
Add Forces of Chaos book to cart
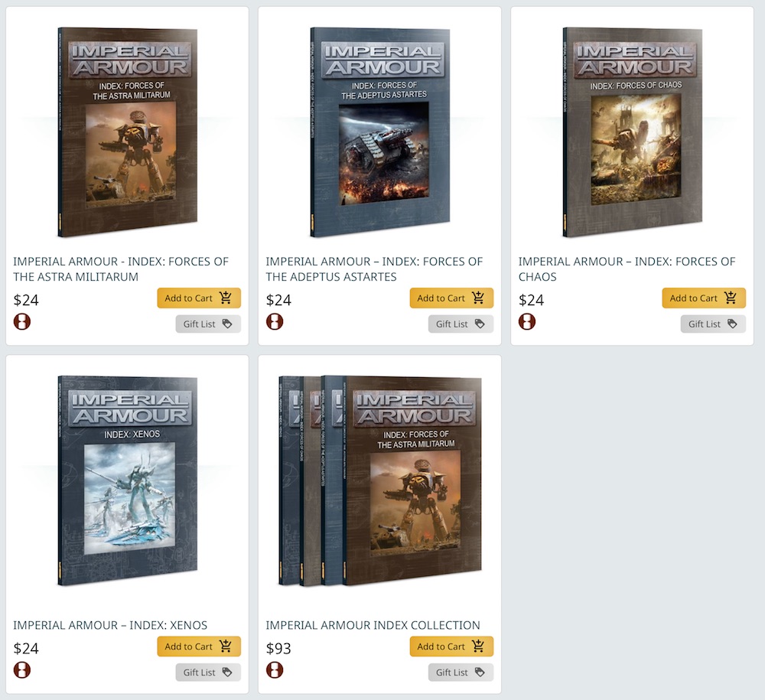(704, 298)
